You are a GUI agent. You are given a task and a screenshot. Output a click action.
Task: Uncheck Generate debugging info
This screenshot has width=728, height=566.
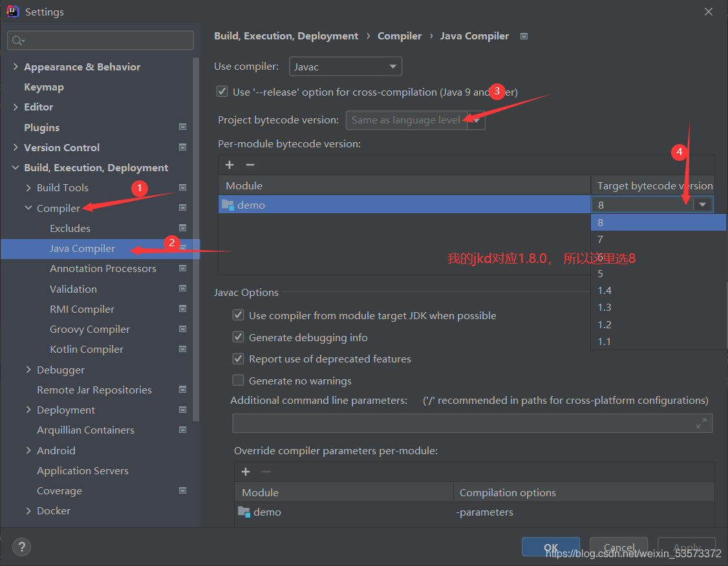tap(238, 337)
